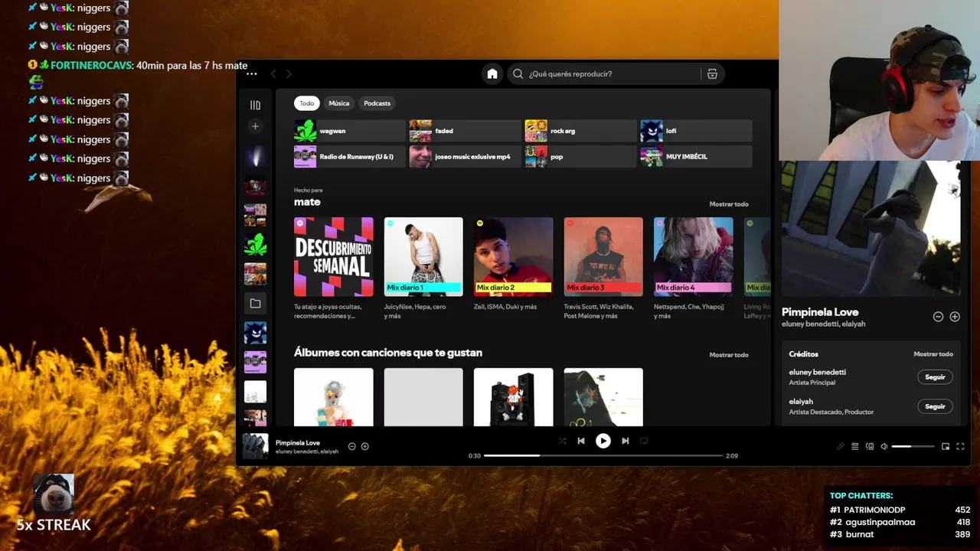Toggle repeat mode
This screenshot has height=551, width=980.
(x=644, y=441)
